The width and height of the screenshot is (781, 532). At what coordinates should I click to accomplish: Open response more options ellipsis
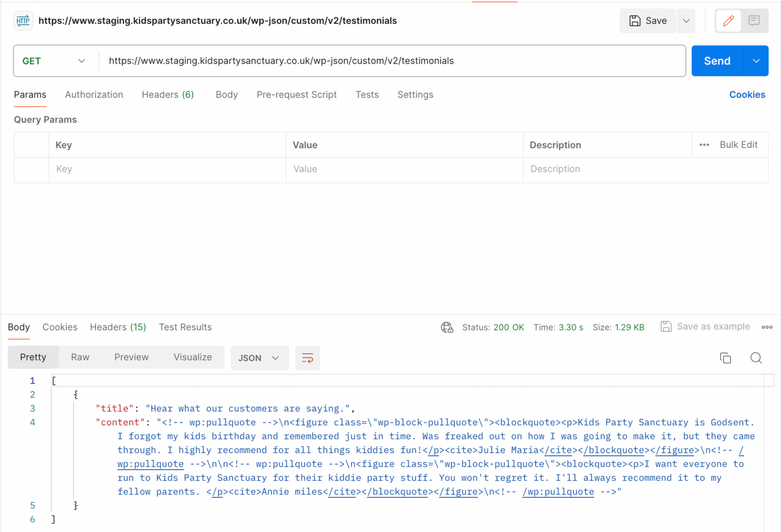(766, 327)
